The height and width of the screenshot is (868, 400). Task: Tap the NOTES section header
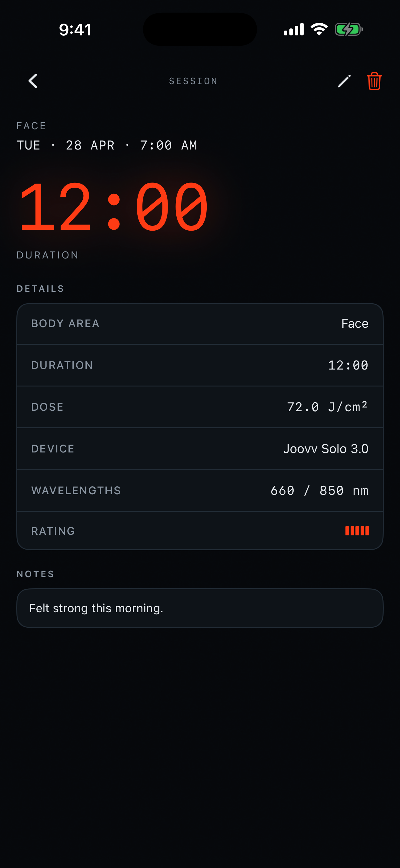[35, 574]
